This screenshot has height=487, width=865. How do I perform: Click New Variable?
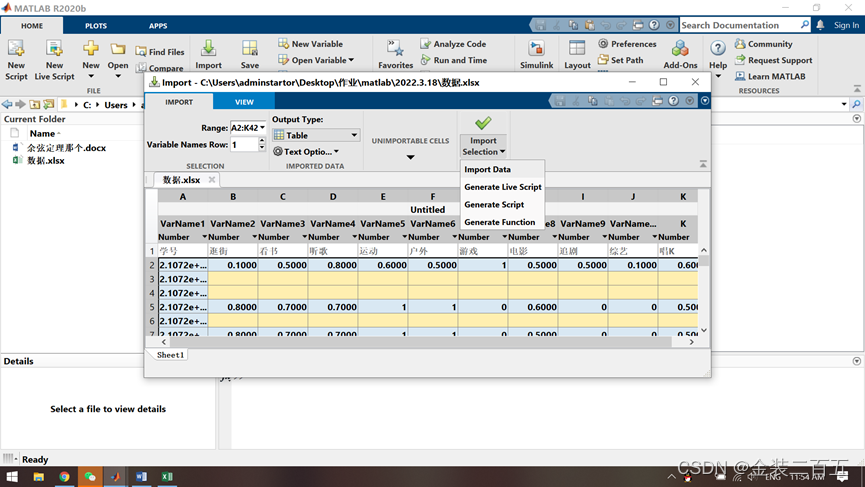pos(310,44)
